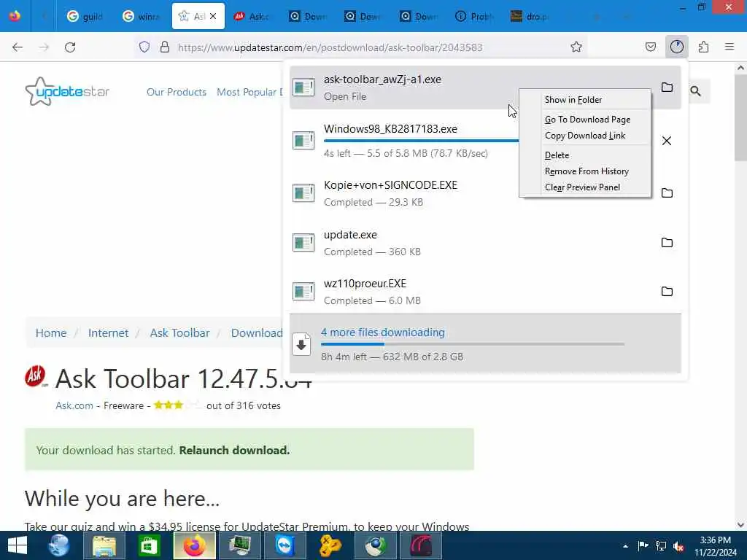
Task: Click the Firefox icon in the tab bar
Action: tap(15, 16)
